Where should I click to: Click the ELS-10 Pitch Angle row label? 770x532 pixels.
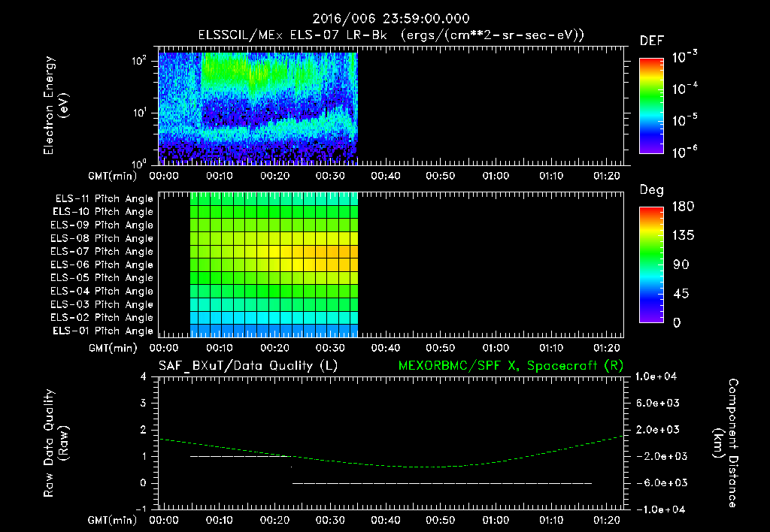(103, 212)
